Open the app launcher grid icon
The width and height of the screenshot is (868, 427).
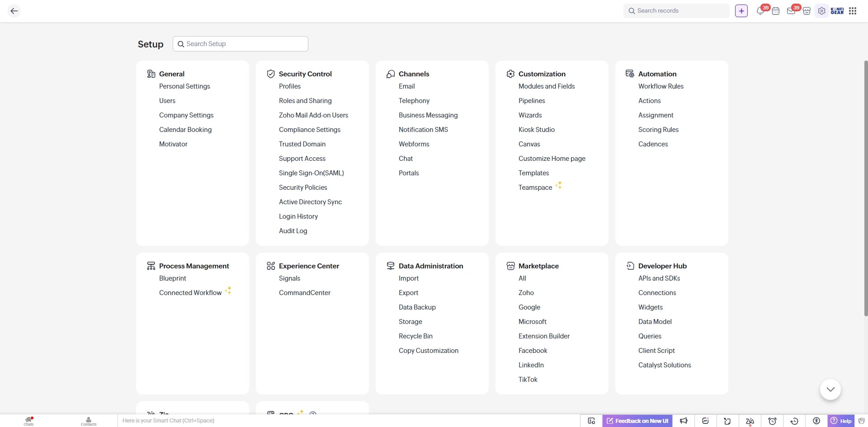coord(853,10)
